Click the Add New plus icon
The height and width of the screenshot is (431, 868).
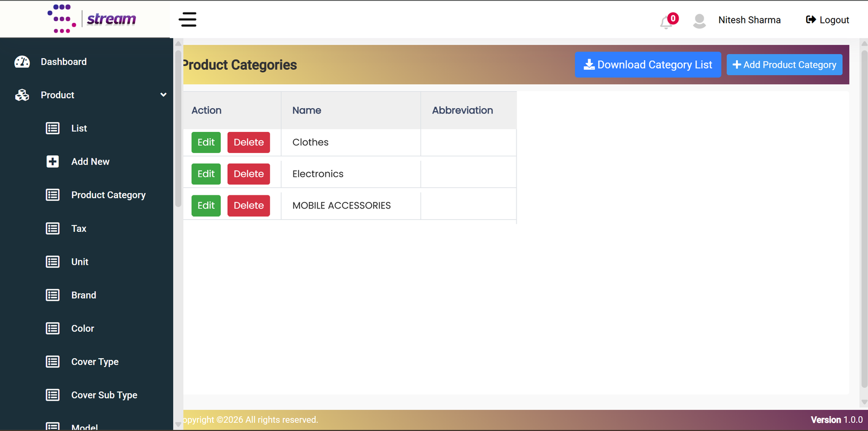click(x=53, y=162)
